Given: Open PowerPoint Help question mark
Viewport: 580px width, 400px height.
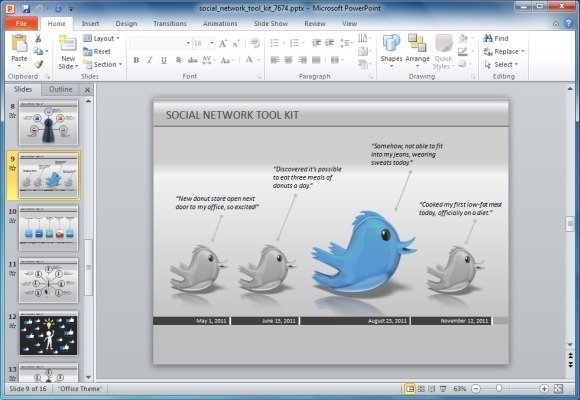Looking at the screenshot, I should [x=569, y=23].
